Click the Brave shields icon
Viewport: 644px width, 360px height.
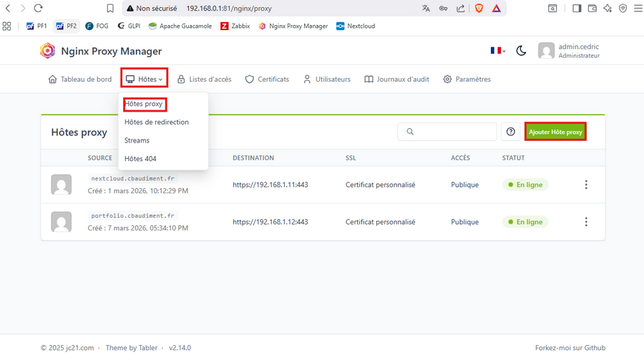(x=479, y=9)
